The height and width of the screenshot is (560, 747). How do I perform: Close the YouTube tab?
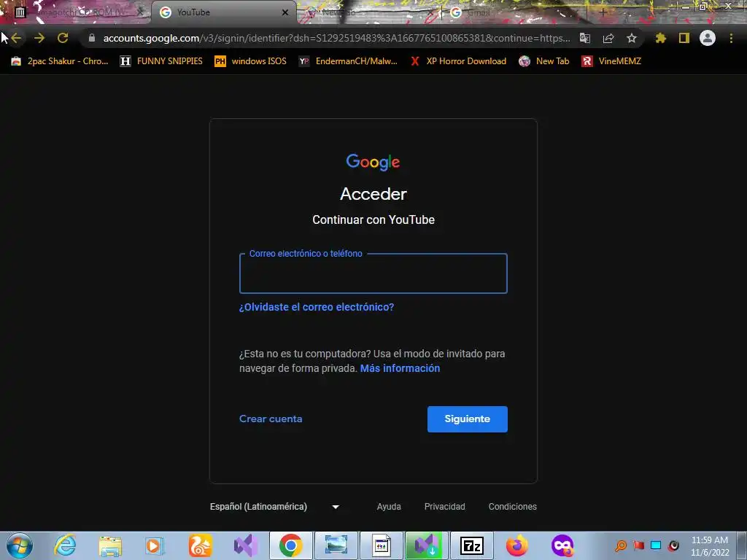click(285, 12)
